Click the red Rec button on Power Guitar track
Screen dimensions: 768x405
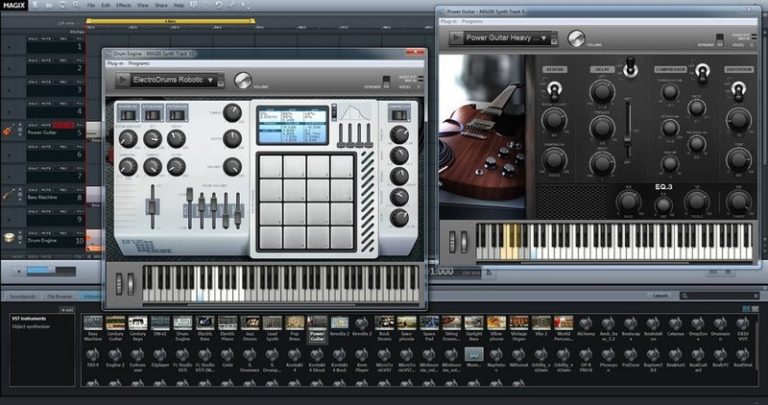tap(64, 125)
